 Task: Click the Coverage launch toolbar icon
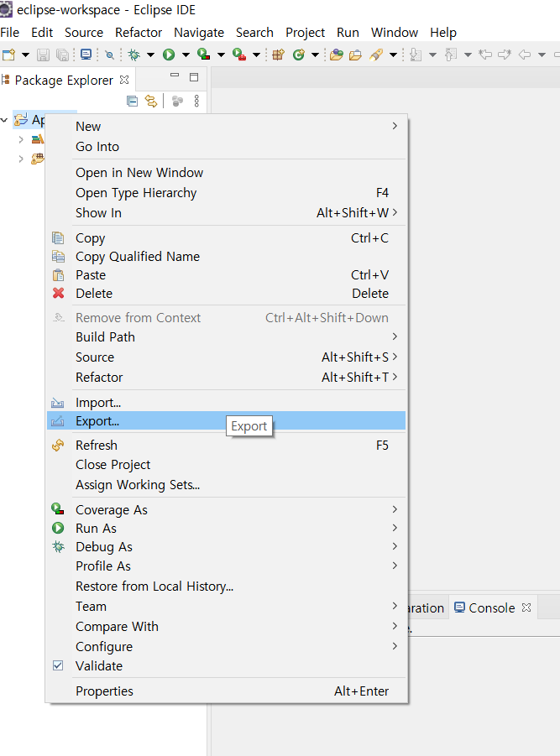(x=203, y=55)
